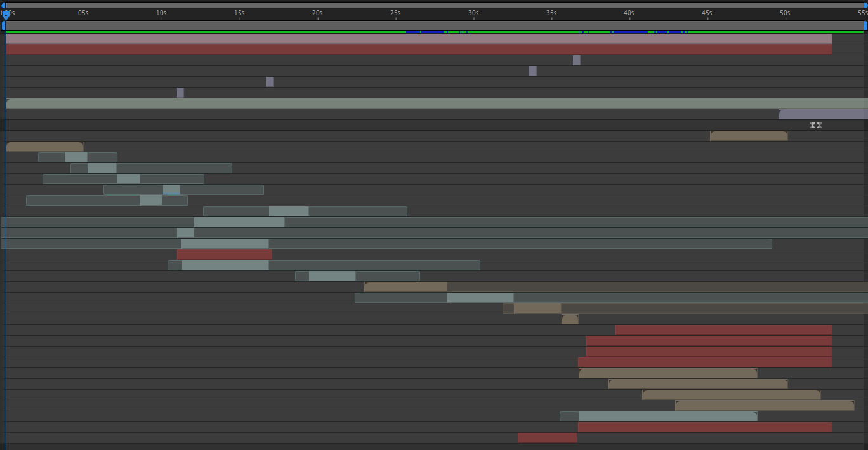The height and width of the screenshot is (450, 868).
Task: Select the tan layer bar starting at 0s
Action: (x=44, y=147)
